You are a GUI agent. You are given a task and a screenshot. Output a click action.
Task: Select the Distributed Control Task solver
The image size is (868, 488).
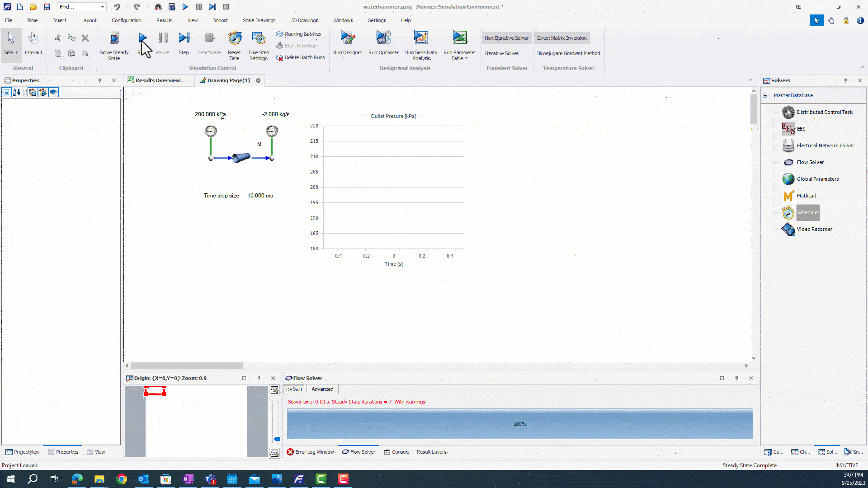[x=825, y=112]
